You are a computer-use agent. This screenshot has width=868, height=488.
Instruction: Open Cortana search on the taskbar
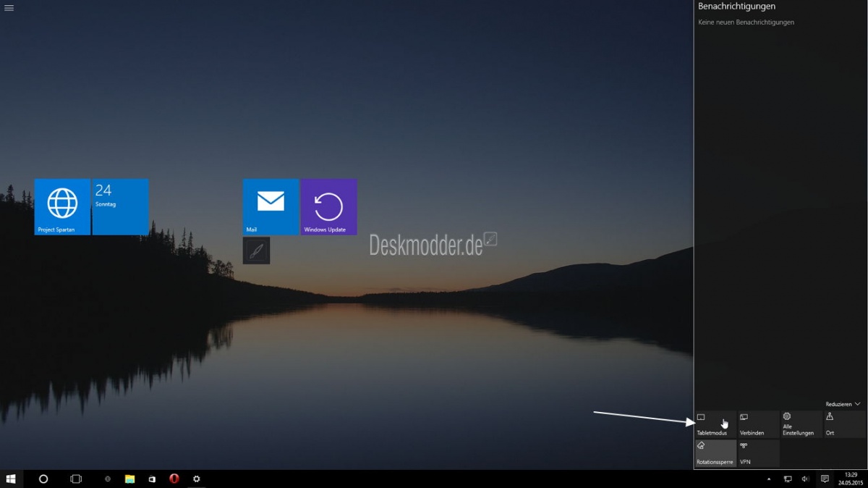(43, 479)
